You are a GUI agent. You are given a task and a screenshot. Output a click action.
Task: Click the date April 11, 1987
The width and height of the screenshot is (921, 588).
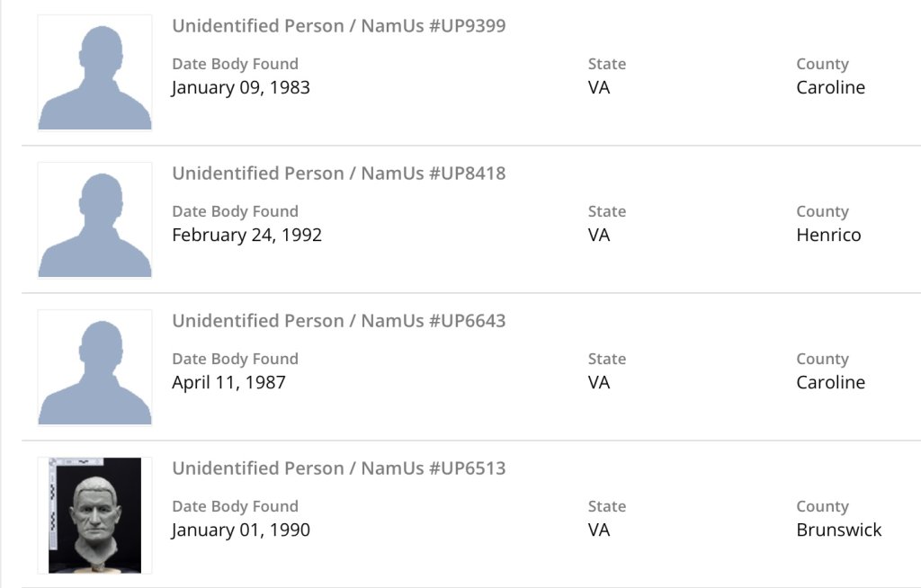click(x=228, y=382)
